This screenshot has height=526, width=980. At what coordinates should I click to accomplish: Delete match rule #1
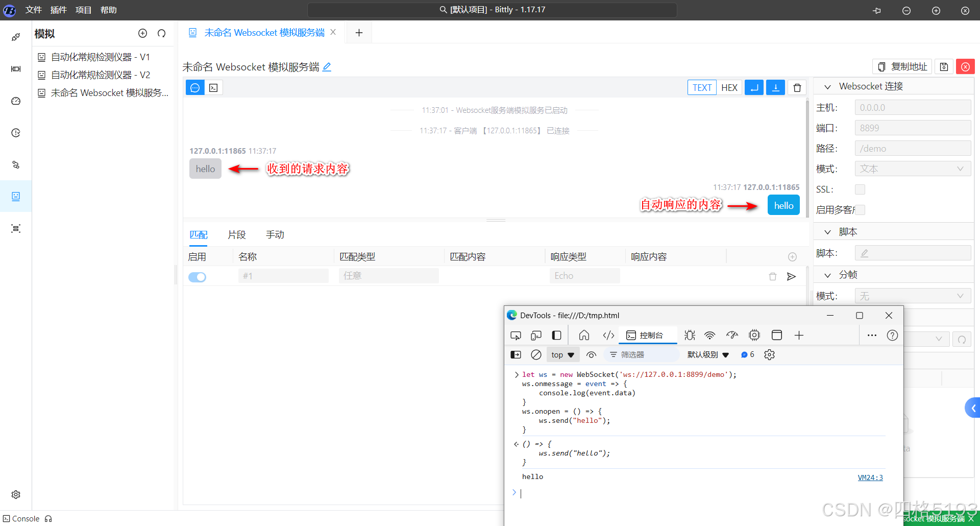(x=773, y=276)
